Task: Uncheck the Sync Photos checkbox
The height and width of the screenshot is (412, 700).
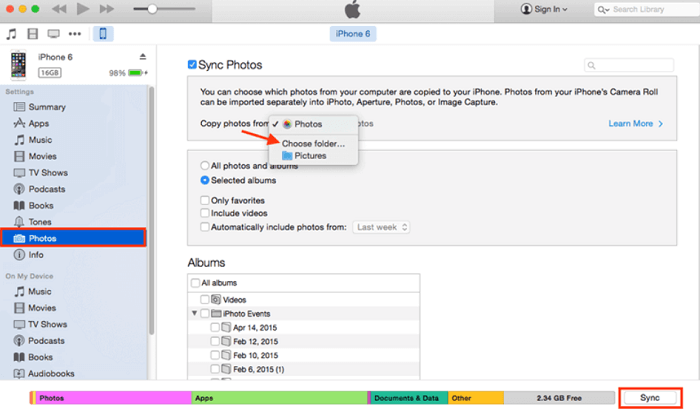Action: point(192,65)
